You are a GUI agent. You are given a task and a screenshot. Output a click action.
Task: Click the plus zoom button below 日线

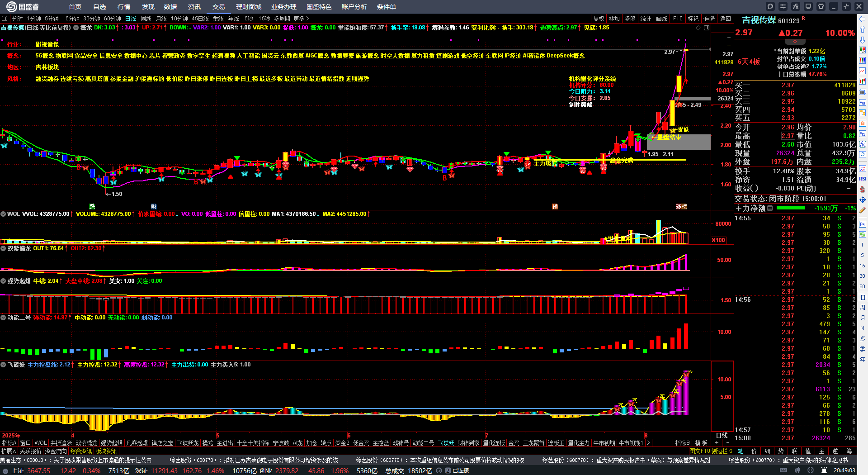click(717, 443)
